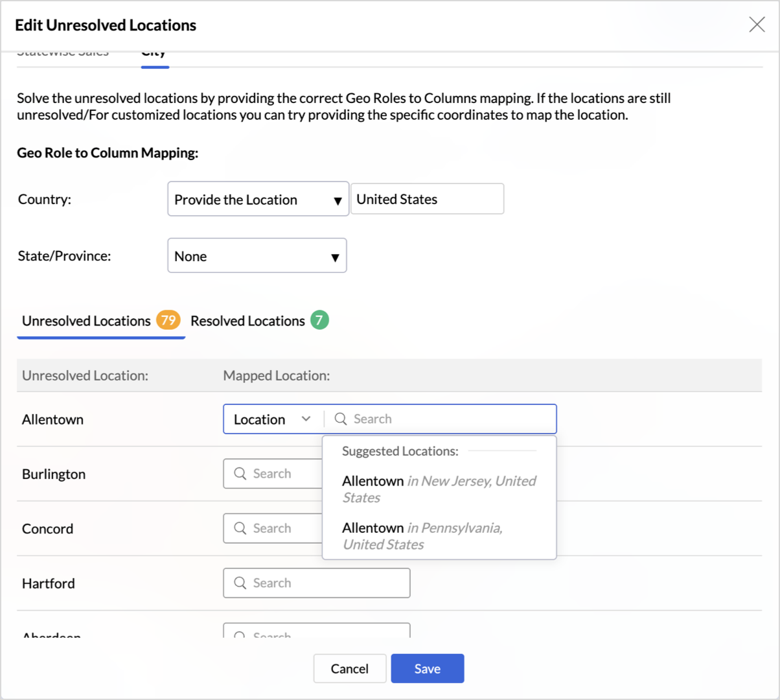Select Allentown in New Jersey suggestion
This screenshot has width=780, height=700.
coord(439,489)
